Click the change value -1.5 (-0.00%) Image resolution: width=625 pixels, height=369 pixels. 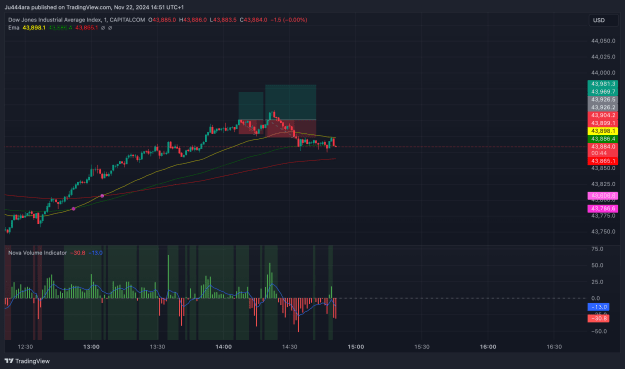289,20
